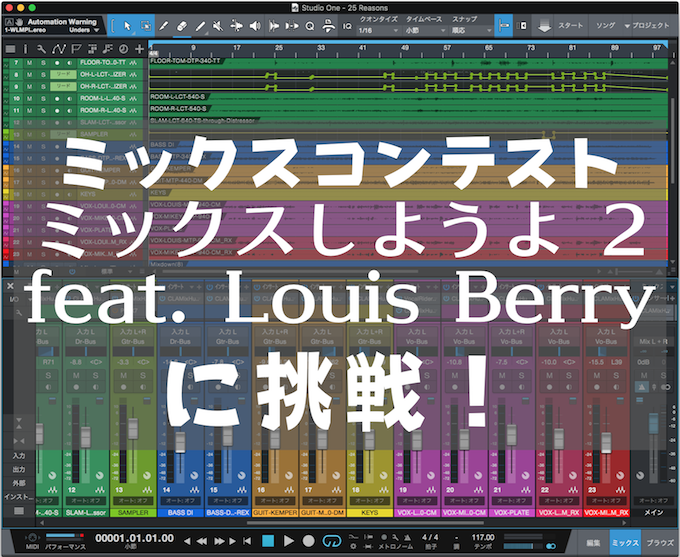
Task: Toggle monitor on track 11 ROOM-R
Action: coord(70,111)
